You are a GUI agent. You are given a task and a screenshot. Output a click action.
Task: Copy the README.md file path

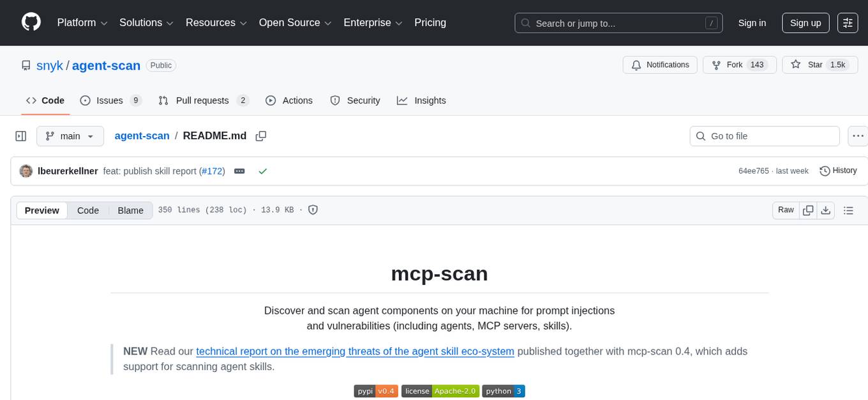tap(261, 135)
